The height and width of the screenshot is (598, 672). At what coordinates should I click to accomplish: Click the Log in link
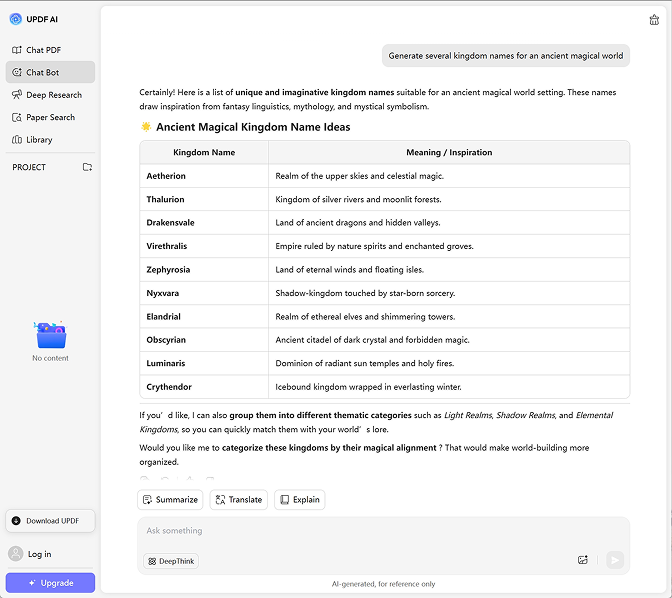pos(40,554)
